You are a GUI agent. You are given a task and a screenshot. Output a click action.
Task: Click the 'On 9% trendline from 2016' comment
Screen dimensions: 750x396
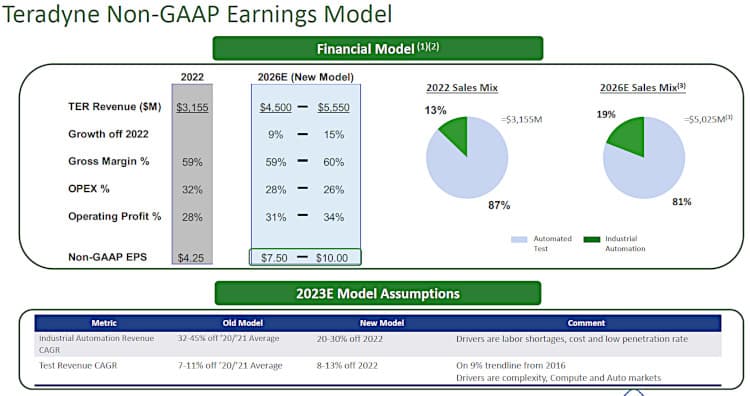click(x=510, y=365)
